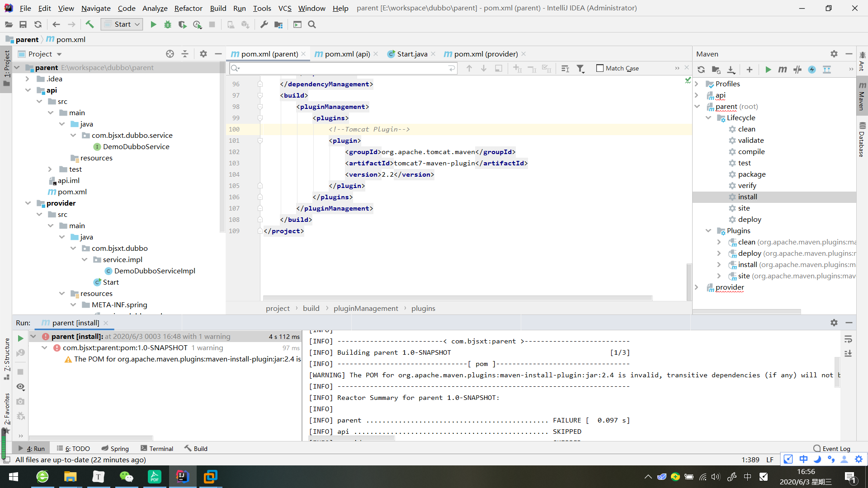Expand the deploy plugin node
The width and height of the screenshot is (868, 488).
[719, 253]
